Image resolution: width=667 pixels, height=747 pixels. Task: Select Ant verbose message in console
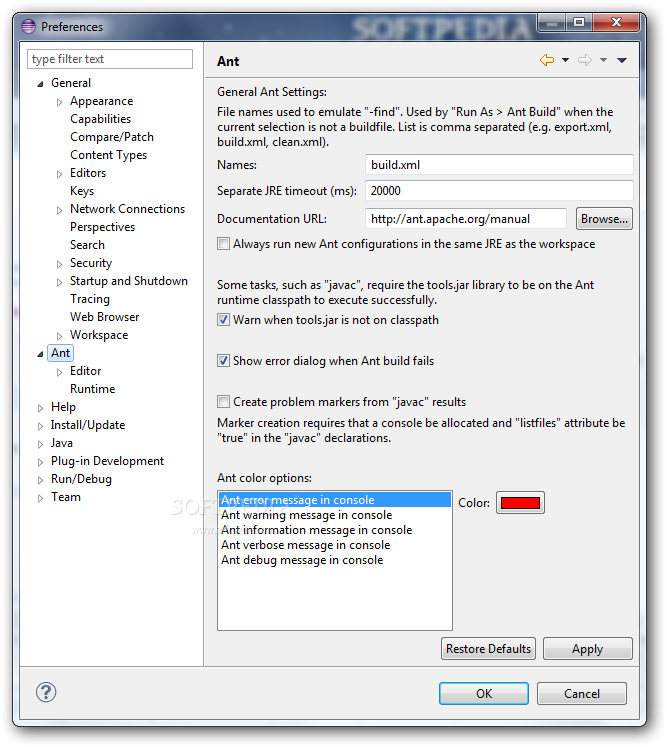(x=334, y=545)
